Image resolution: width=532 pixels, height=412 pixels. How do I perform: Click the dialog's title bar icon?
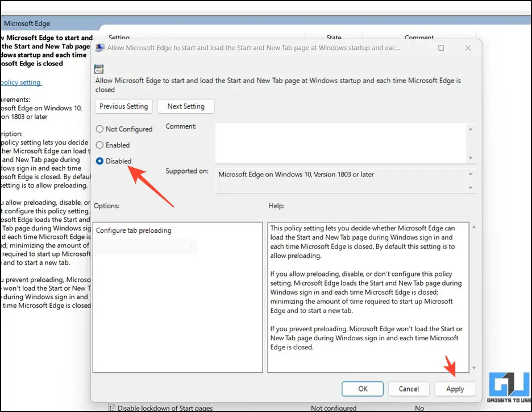click(99, 48)
